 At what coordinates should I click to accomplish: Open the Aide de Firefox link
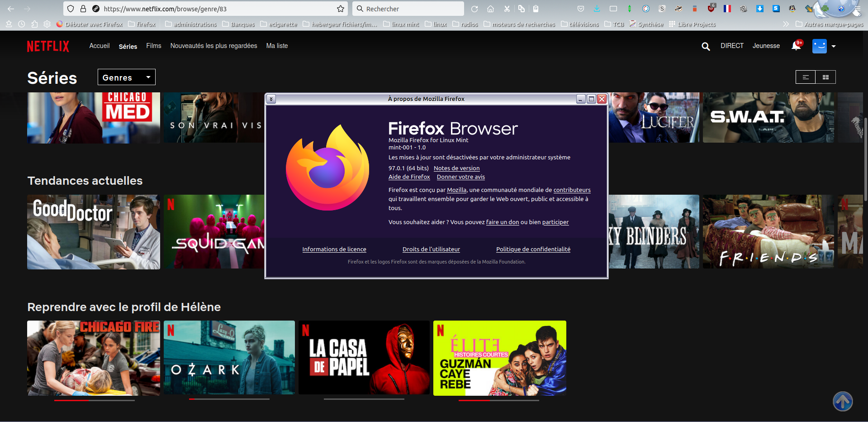(409, 177)
